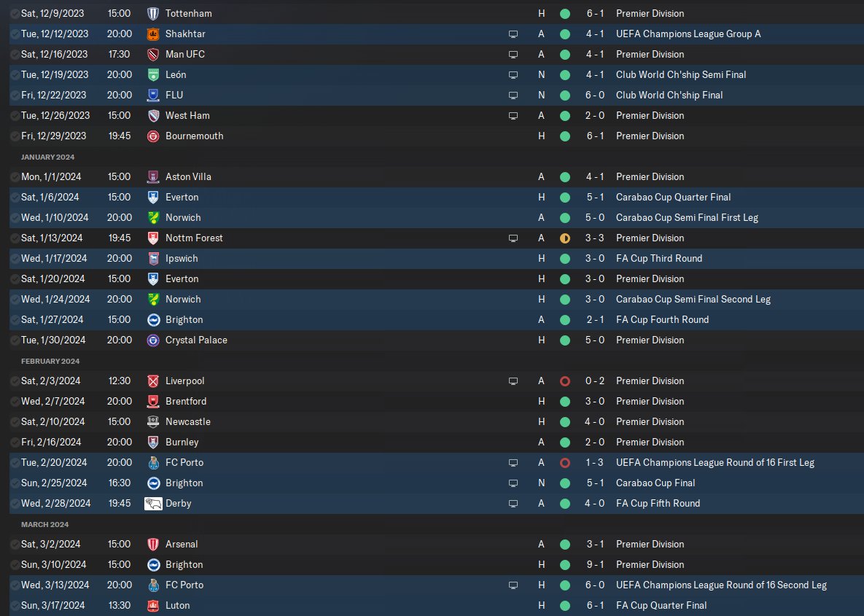Click the FC Porto crest on 3/13/2024
Screen dimensions: 864x616
click(153, 585)
